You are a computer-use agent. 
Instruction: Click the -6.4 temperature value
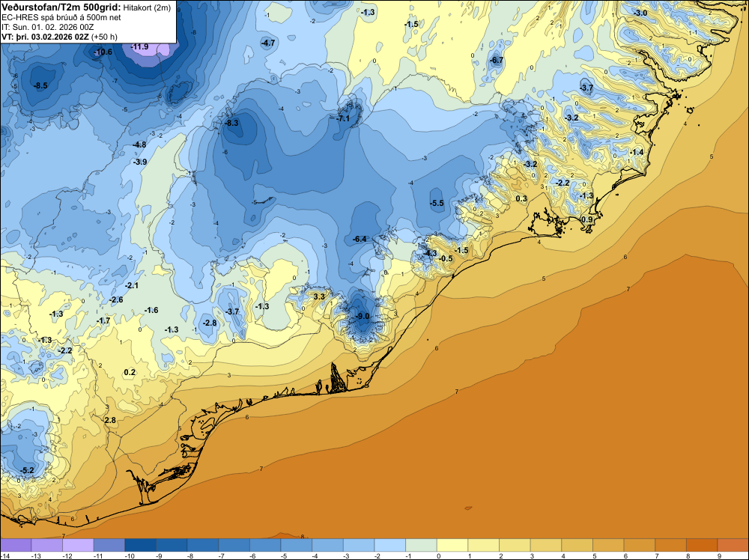tap(360, 239)
